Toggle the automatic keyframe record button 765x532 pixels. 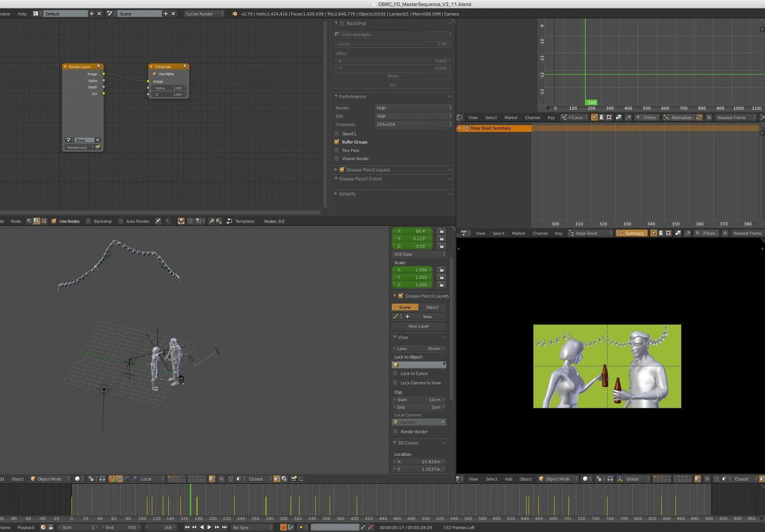(x=283, y=527)
